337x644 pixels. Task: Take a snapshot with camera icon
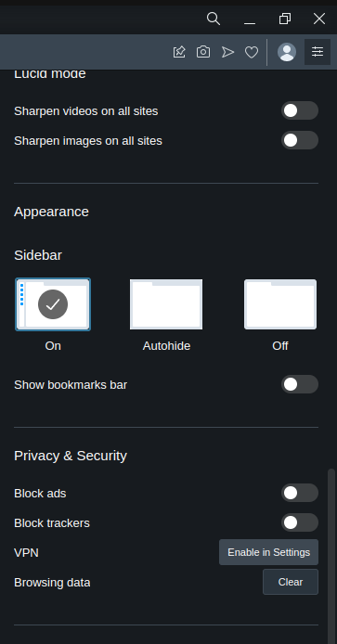203,52
